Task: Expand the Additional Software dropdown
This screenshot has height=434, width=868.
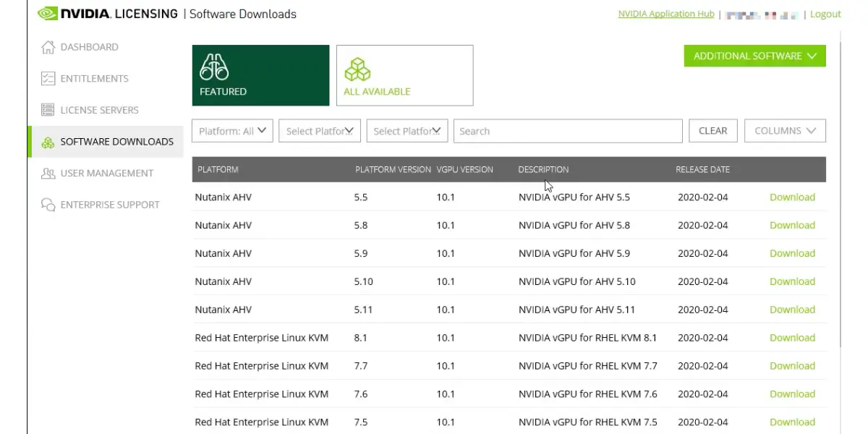Action: click(754, 56)
